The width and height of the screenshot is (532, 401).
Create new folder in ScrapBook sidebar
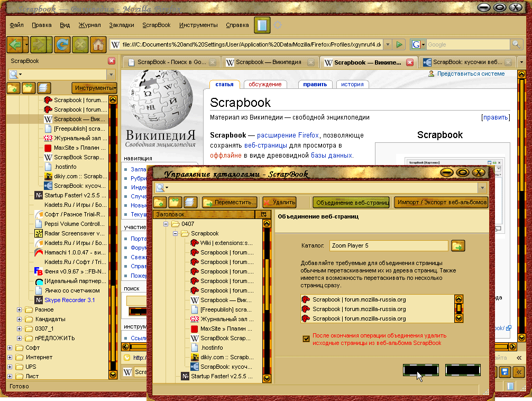click(x=13, y=88)
